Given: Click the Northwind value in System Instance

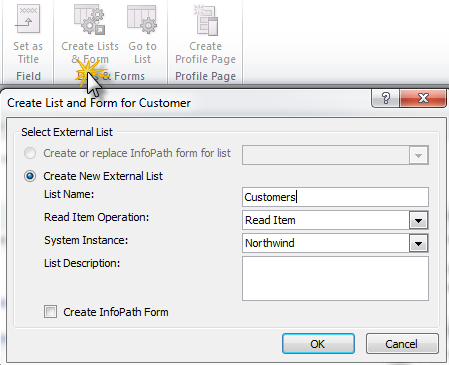Looking at the screenshot, I should pyautogui.click(x=270, y=243).
